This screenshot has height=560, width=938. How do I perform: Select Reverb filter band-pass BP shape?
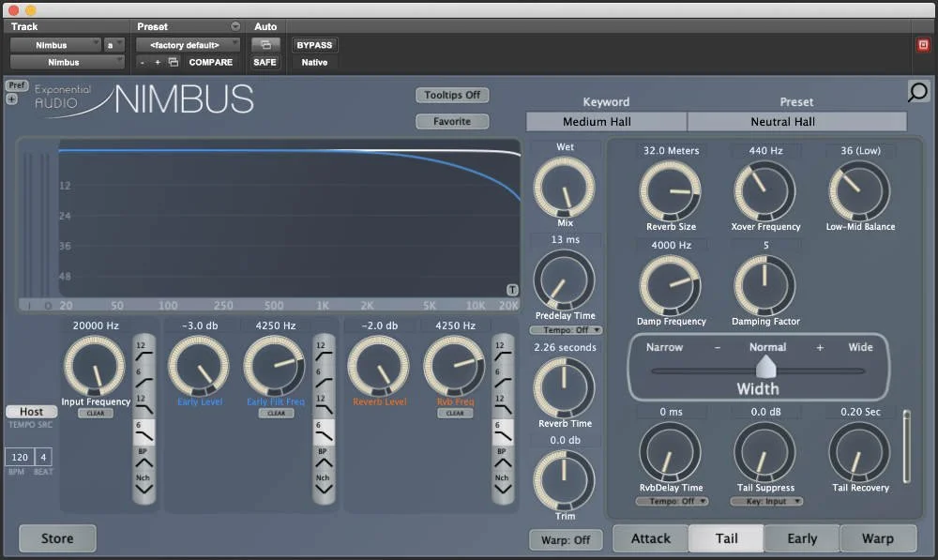click(503, 459)
